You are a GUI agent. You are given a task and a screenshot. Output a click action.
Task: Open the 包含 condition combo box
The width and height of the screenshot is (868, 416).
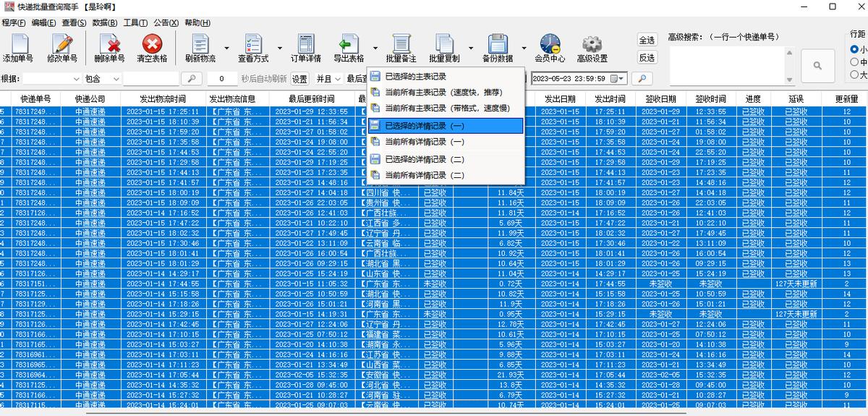click(102, 78)
